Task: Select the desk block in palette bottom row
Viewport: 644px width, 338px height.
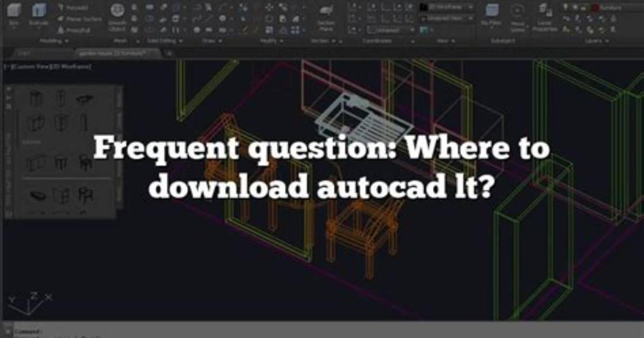Action: click(x=61, y=195)
